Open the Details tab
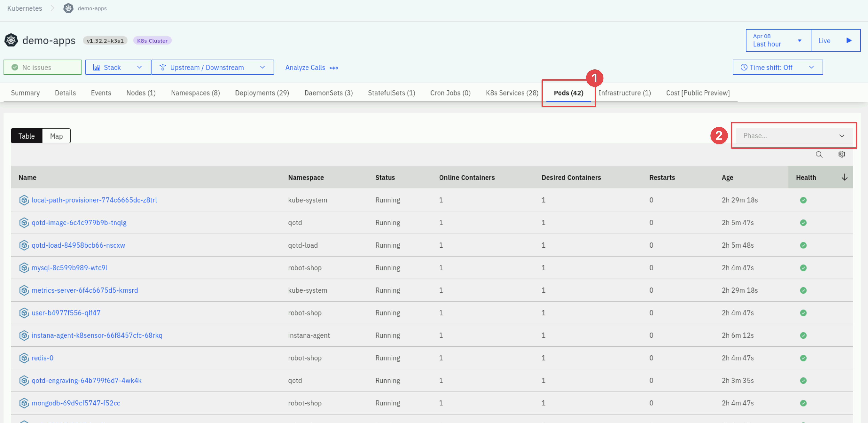The width and height of the screenshot is (868, 423). click(65, 93)
